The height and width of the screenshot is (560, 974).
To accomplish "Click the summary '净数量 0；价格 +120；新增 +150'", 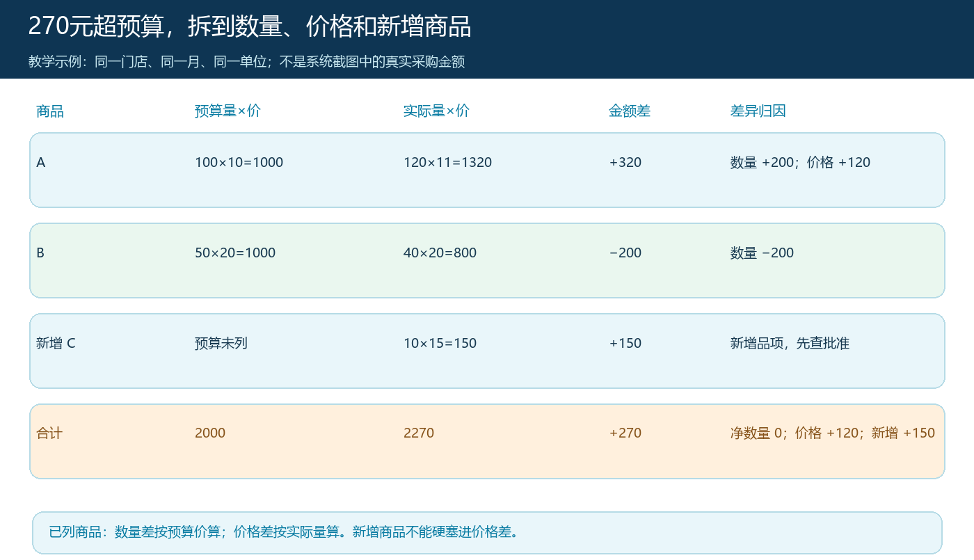I will 833,433.
